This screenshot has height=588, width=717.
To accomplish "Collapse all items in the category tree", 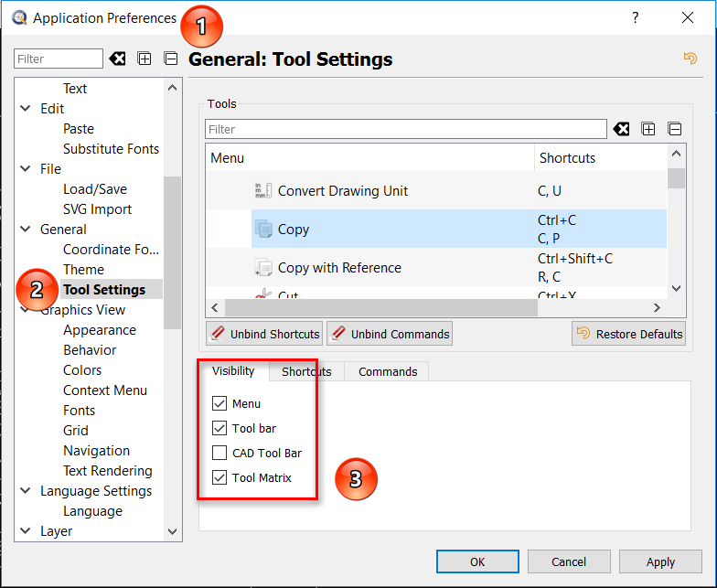I will point(170,59).
